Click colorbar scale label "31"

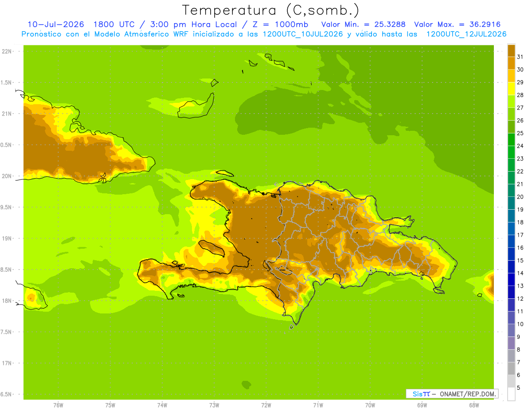tap(520, 57)
